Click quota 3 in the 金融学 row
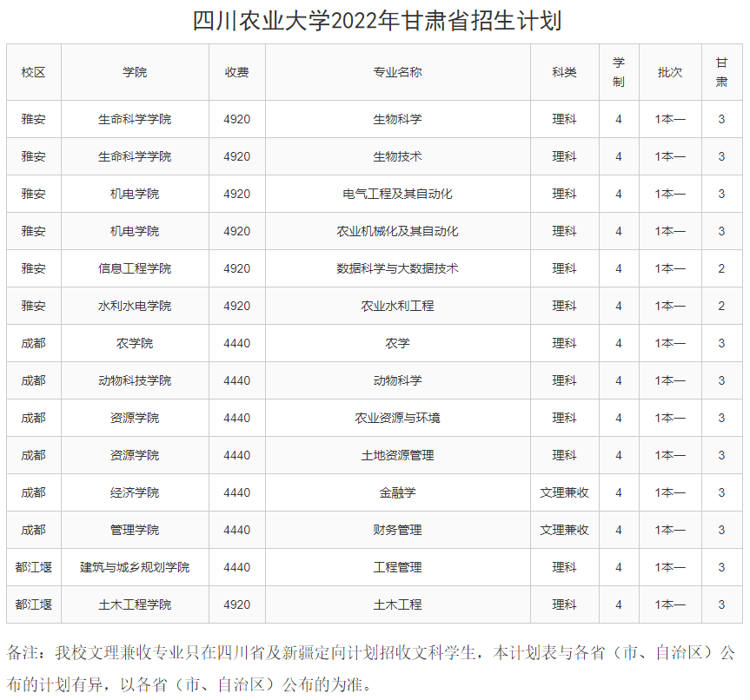The image size is (750, 700). point(722,492)
